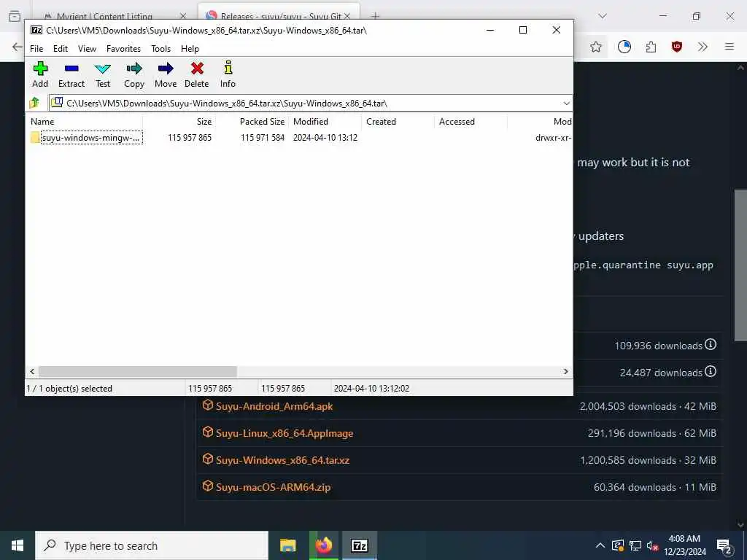Sort by the Accessed column header
The width and height of the screenshot is (747, 560).
(x=471, y=122)
